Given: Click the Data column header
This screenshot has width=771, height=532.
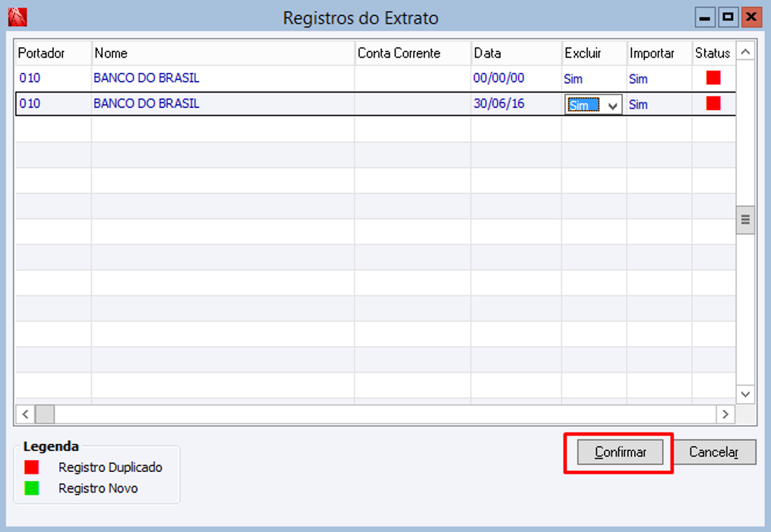Looking at the screenshot, I should coord(517,53).
